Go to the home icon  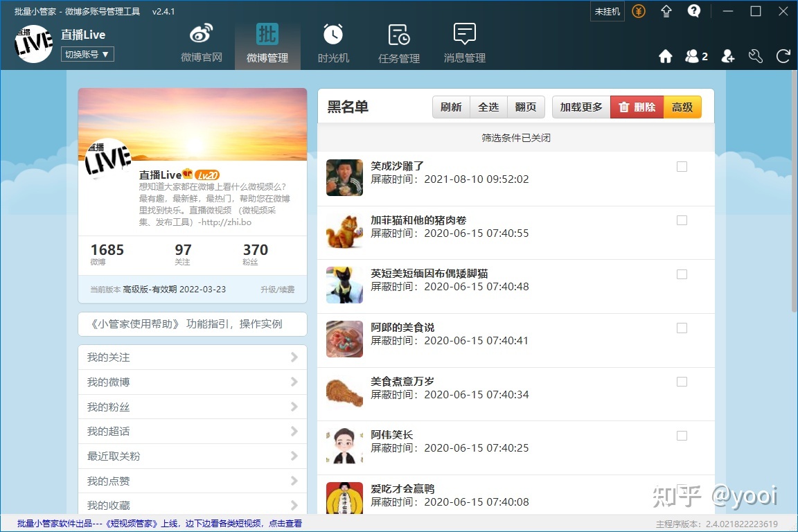(x=666, y=56)
